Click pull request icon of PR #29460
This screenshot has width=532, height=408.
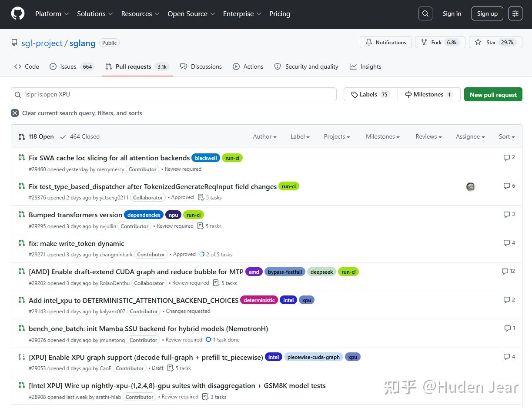click(22, 157)
